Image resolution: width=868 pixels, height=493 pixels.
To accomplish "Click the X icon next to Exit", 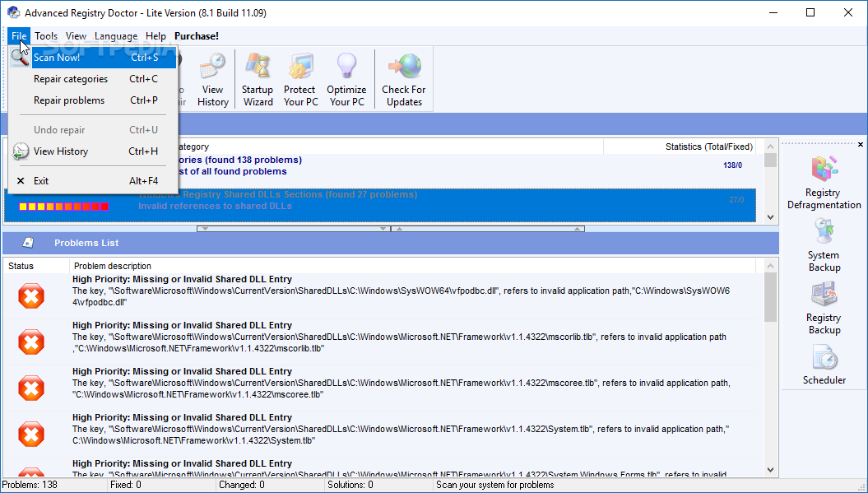I will 21,180.
